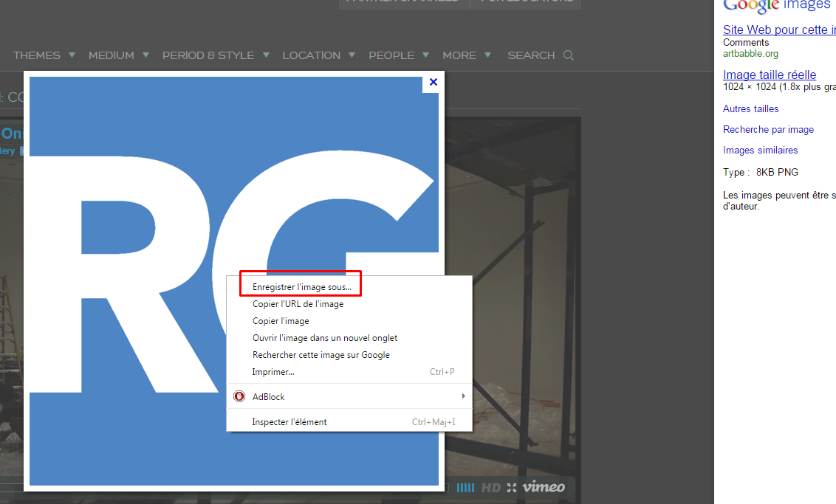Click the SEARCH label in the nav bar
Image resolution: width=836 pixels, height=504 pixels.
point(531,55)
